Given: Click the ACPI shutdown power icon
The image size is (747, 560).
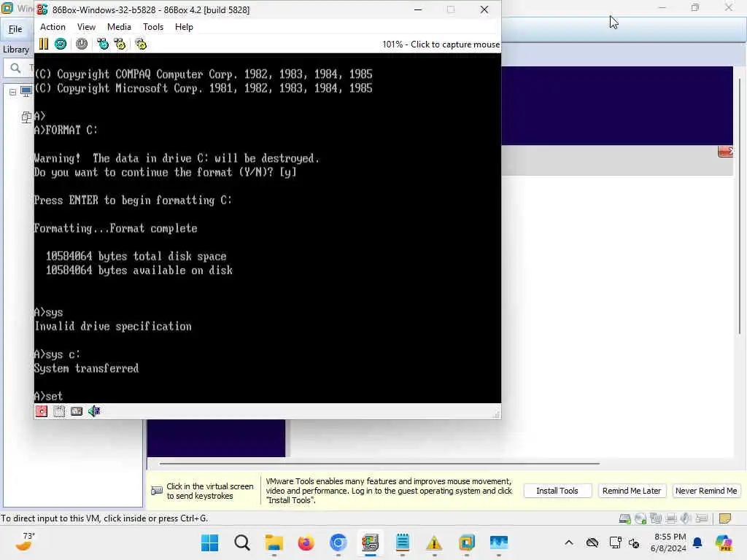Looking at the screenshot, I should tap(82, 44).
